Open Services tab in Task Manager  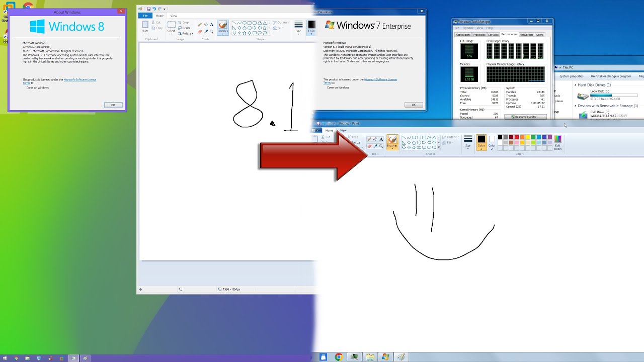pyautogui.click(x=493, y=35)
